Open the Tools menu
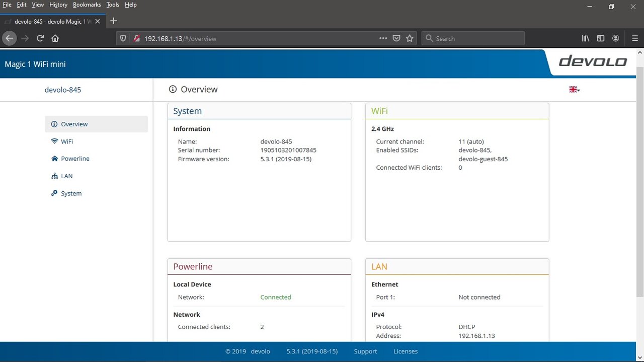 pyautogui.click(x=113, y=5)
